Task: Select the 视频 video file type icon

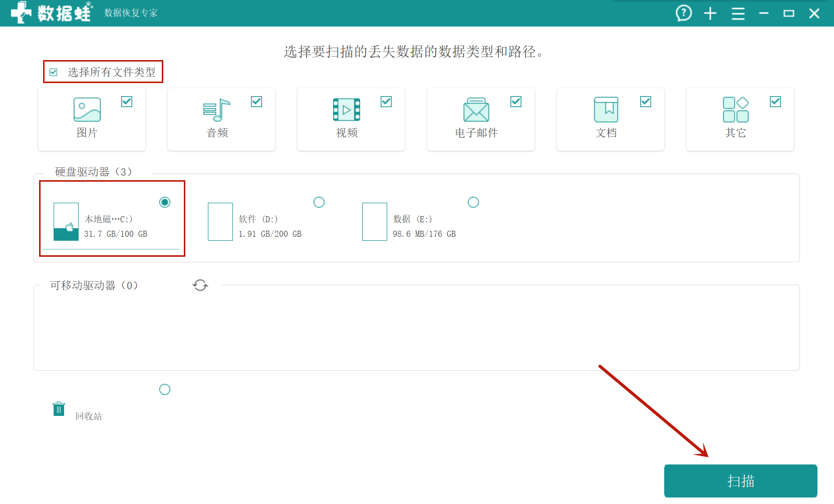Action: pyautogui.click(x=347, y=109)
